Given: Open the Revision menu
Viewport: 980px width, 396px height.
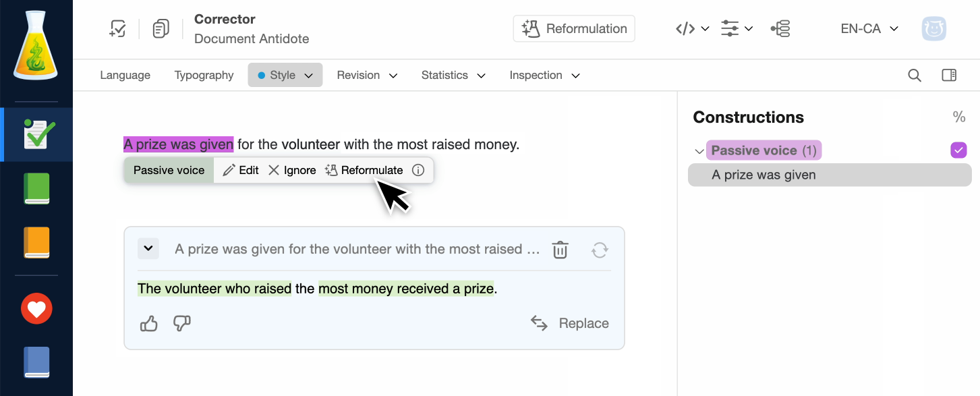Looking at the screenshot, I should tap(367, 76).
